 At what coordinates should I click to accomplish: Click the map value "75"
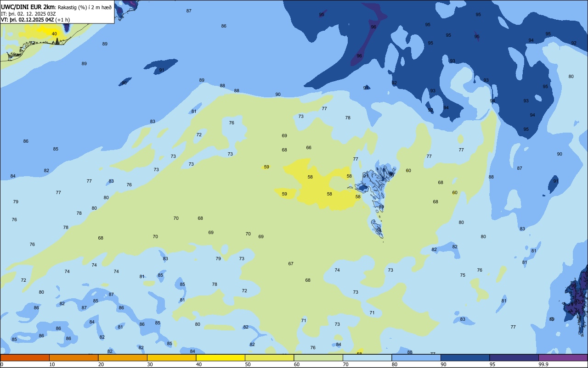pyautogui.click(x=463, y=275)
